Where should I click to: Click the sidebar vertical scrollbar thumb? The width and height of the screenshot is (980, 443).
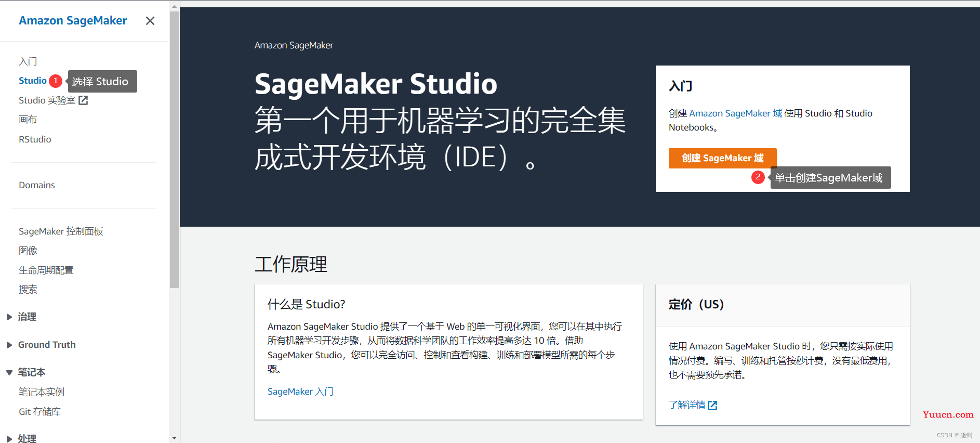tap(174, 150)
